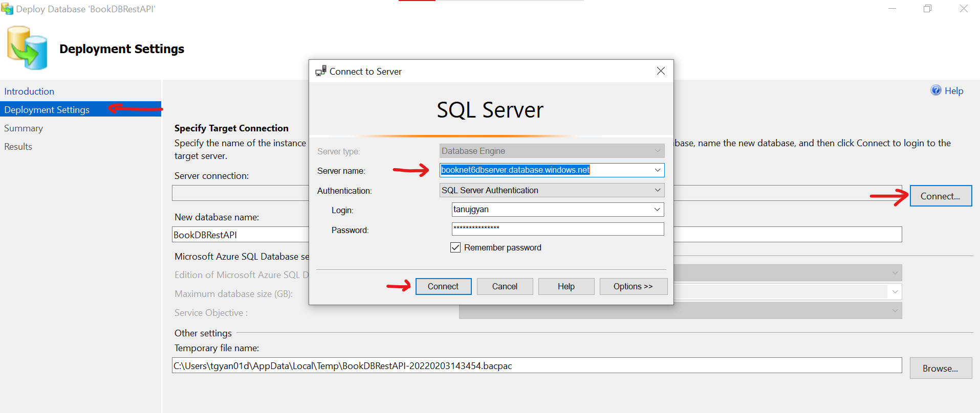This screenshot has width=980, height=413.
Task: Click the Help question mark icon
Action: tap(935, 90)
